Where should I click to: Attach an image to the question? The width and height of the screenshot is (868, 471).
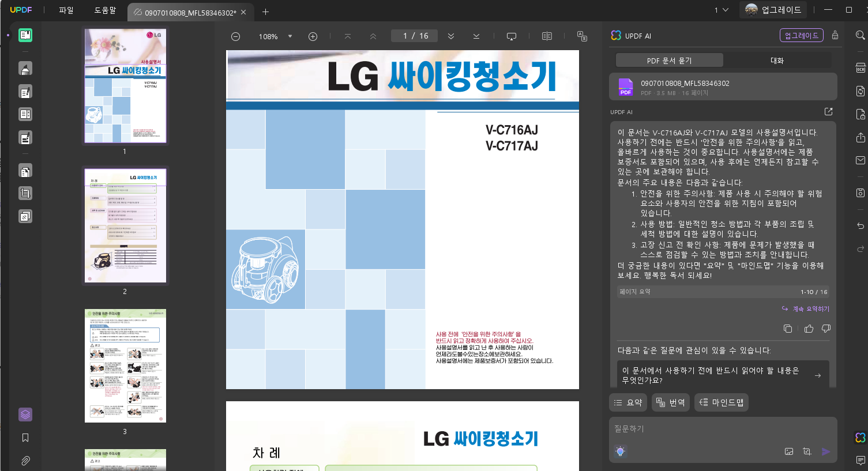[x=789, y=451]
